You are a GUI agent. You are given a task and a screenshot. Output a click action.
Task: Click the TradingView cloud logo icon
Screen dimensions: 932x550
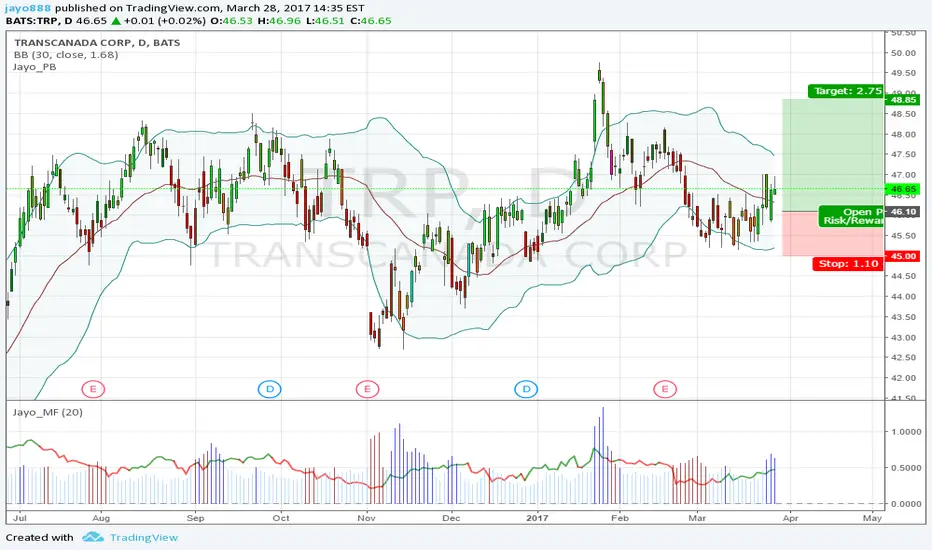93,537
